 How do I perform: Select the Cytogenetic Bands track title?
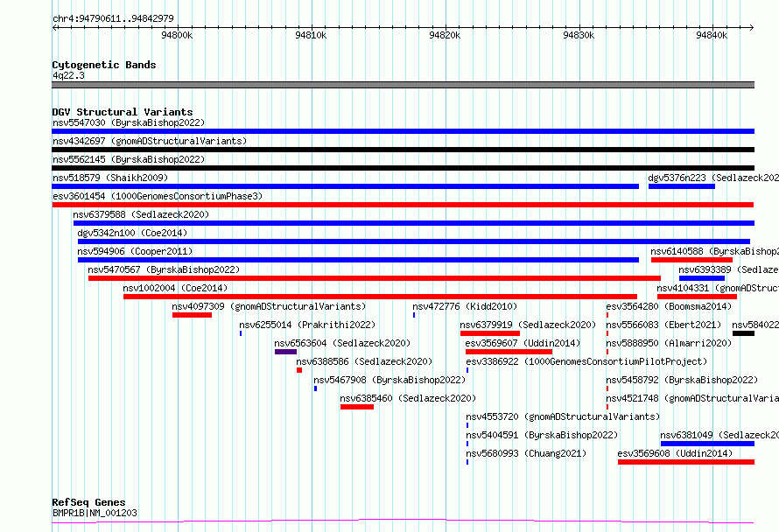tap(104, 65)
